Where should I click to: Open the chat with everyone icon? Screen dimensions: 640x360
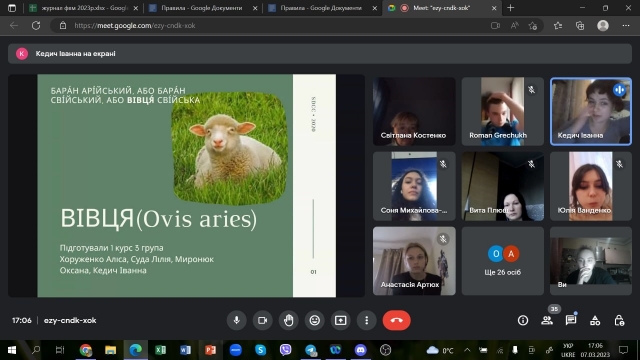pyautogui.click(x=571, y=320)
